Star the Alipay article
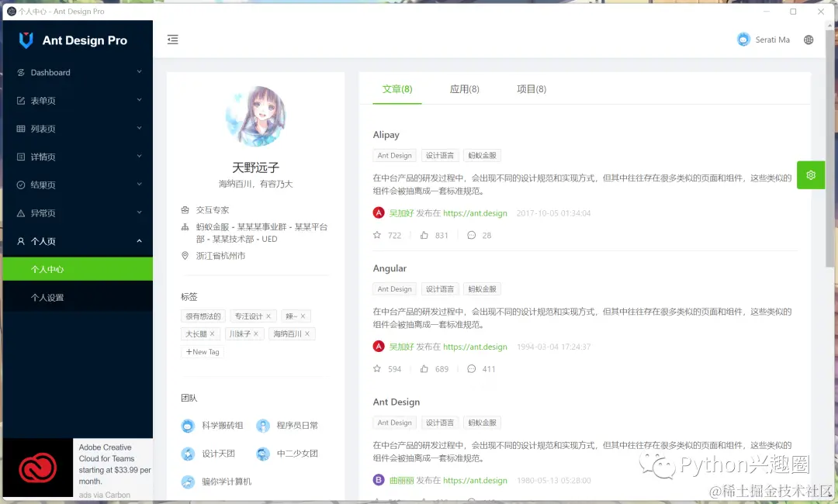Viewport: 838px width, 504px height. pos(376,235)
